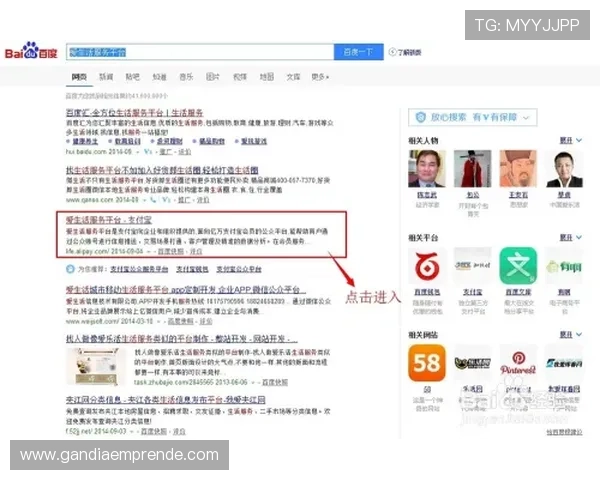Click the phone icon in qanss.com result
This screenshot has width=600, height=480.
(x=153, y=199)
